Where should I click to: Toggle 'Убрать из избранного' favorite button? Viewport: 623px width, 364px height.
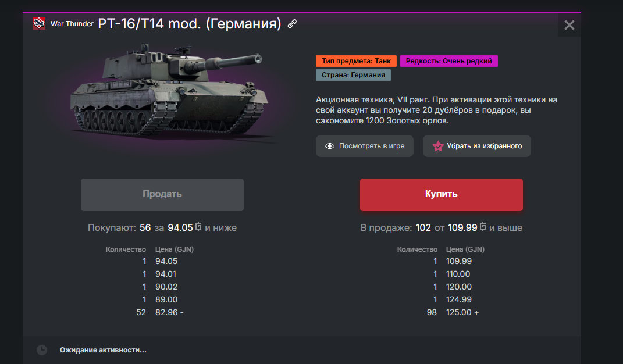point(477,146)
